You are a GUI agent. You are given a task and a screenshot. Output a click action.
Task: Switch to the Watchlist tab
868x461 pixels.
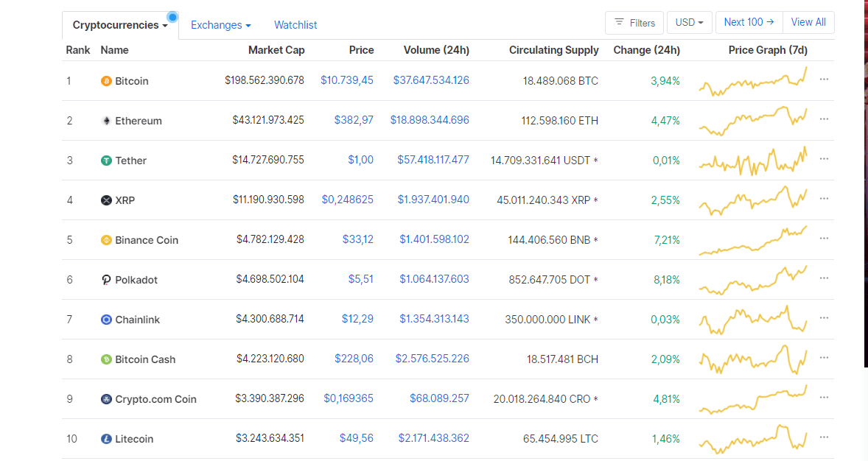tap(295, 25)
